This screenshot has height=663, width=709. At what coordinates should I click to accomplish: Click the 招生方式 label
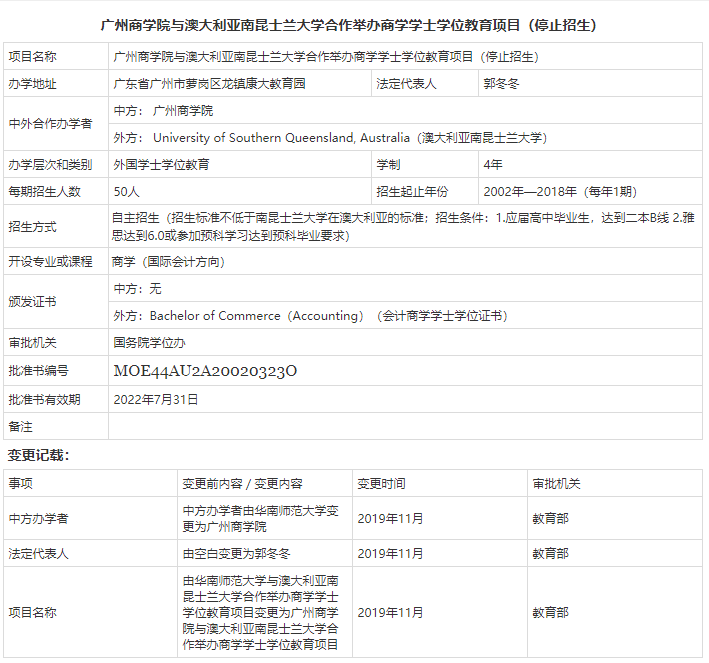[33, 227]
